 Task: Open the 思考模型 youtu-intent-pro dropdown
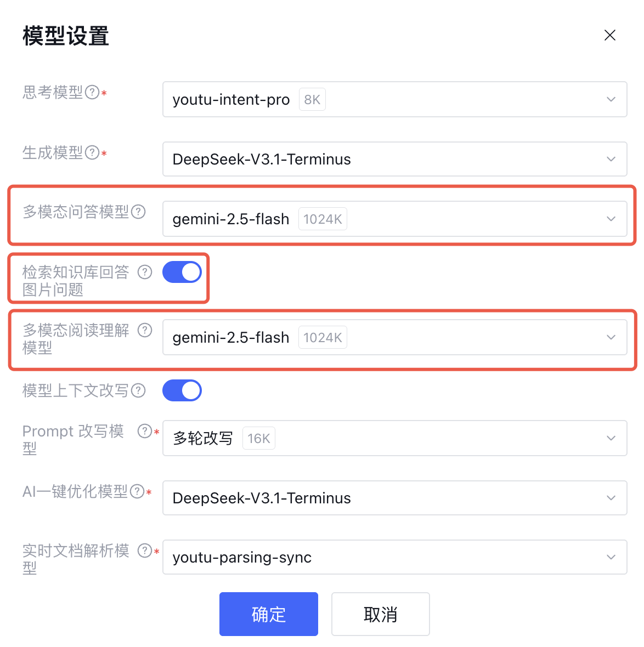click(394, 99)
